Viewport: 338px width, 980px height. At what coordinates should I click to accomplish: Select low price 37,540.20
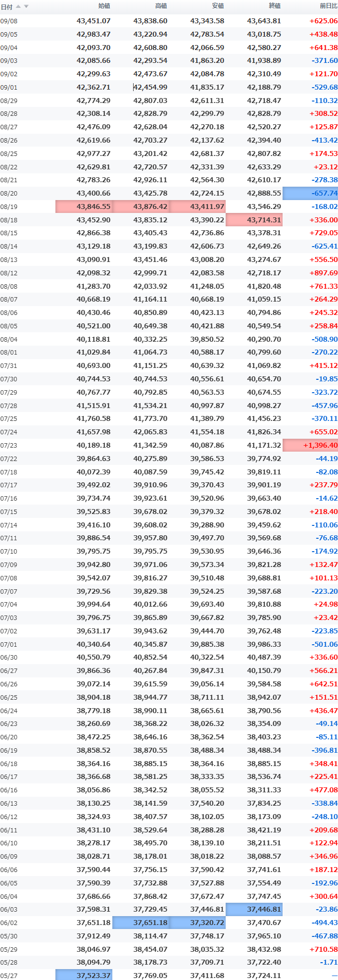point(207,803)
